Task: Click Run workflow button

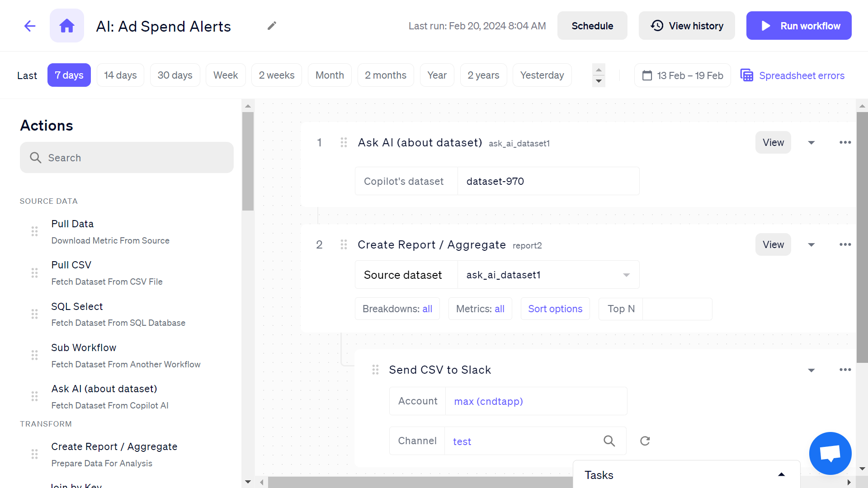Action: click(x=799, y=26)
